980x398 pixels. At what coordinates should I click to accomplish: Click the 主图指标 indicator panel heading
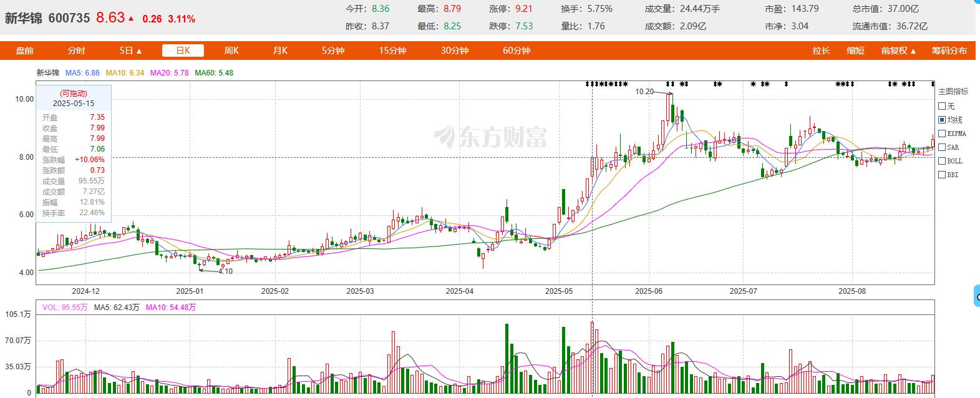(x=953, y=92)
